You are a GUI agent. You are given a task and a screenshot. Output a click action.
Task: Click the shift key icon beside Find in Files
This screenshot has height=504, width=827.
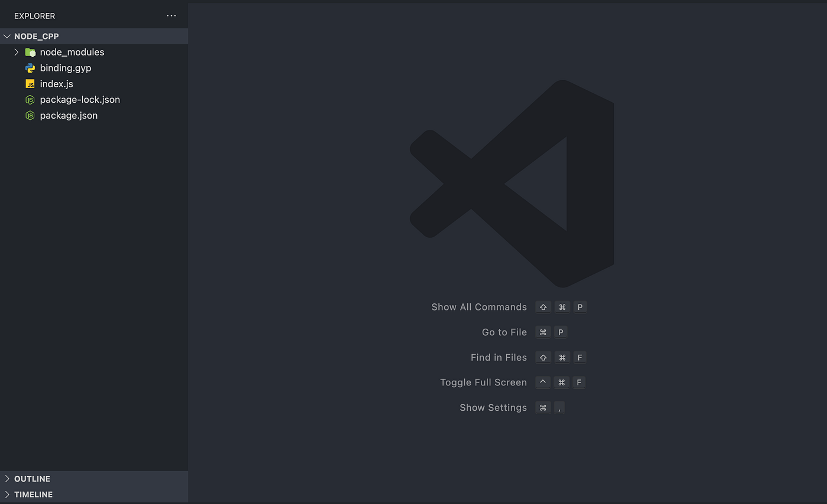tap(542, 357)
